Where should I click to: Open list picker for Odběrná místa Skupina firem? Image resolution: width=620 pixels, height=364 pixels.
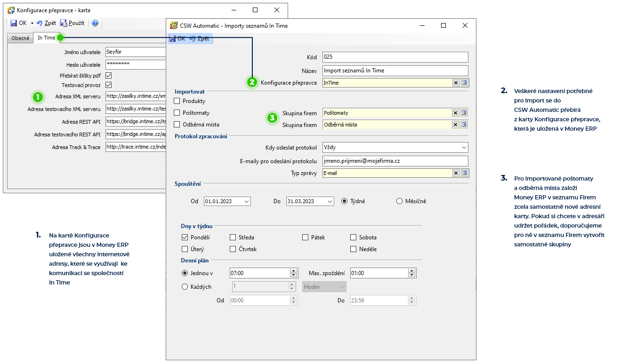[x=464, y=125]
